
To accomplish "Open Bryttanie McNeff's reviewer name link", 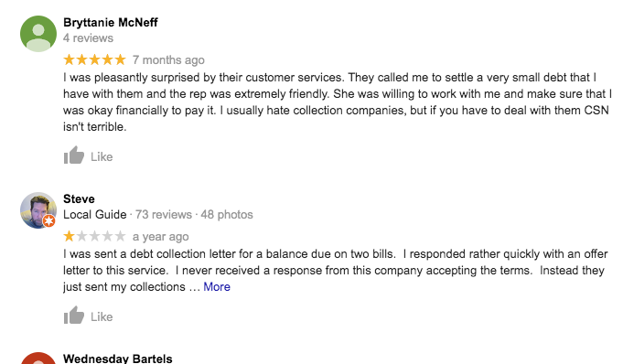I will click(111, 22).
